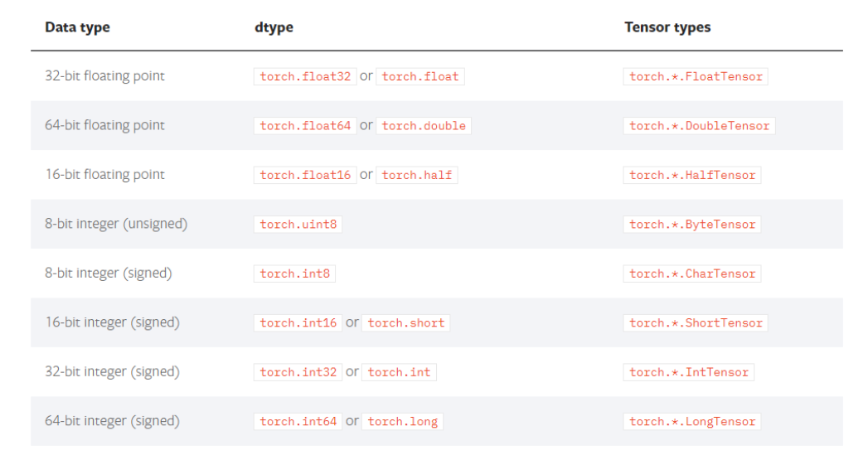Click the torch.int32 code label
This screenshot has height=460, width=868.
coord(298,372)
